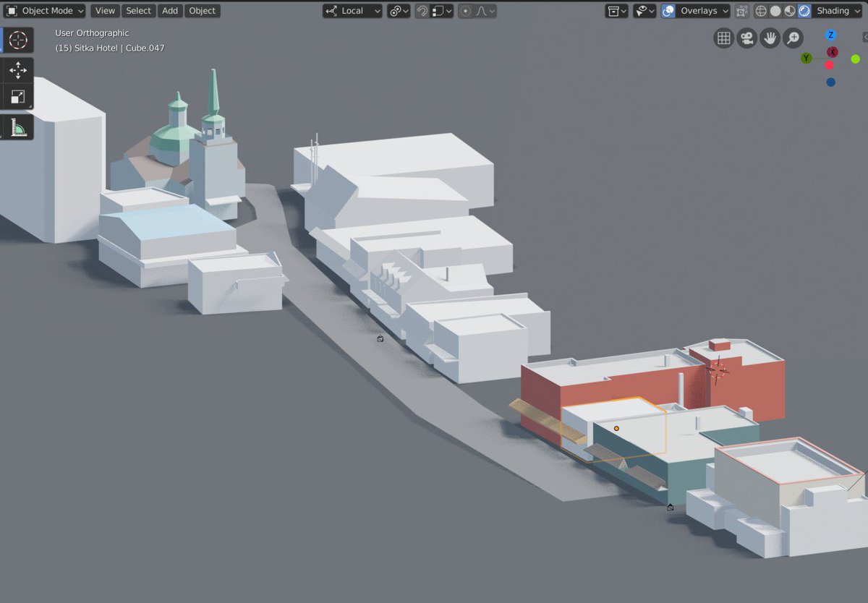Click the View menu button
Screen dimensions: 868x603
point(105,10)
